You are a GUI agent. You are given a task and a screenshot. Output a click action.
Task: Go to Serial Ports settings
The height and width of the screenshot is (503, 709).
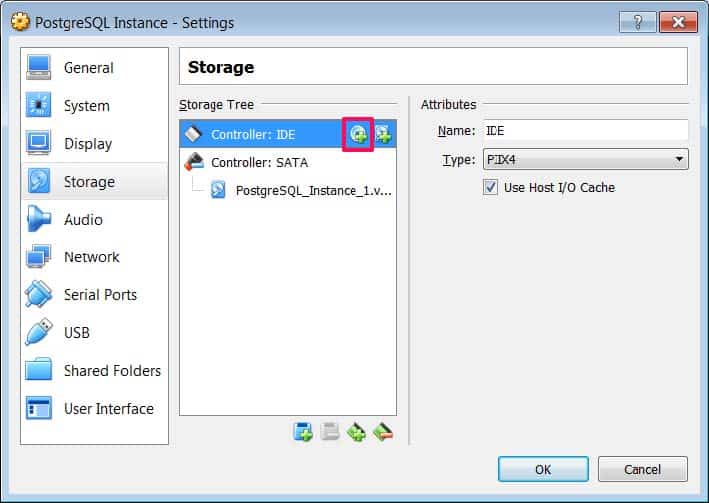point(95,294)
